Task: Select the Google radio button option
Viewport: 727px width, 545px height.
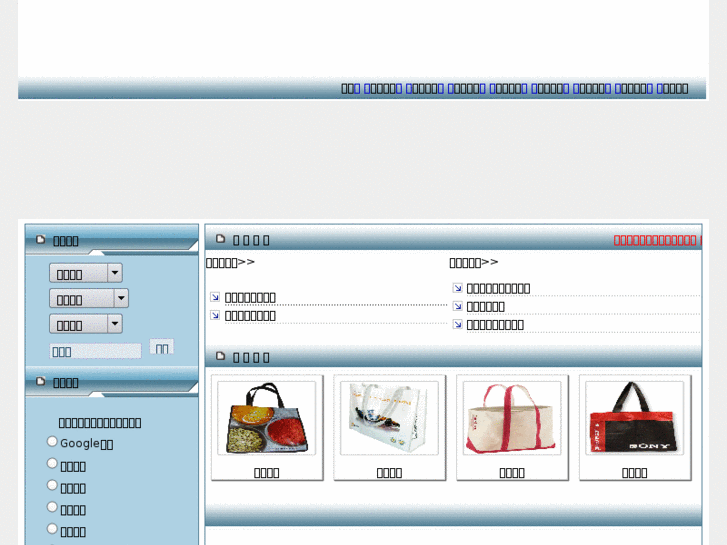Action: click(x=52, y=442)
